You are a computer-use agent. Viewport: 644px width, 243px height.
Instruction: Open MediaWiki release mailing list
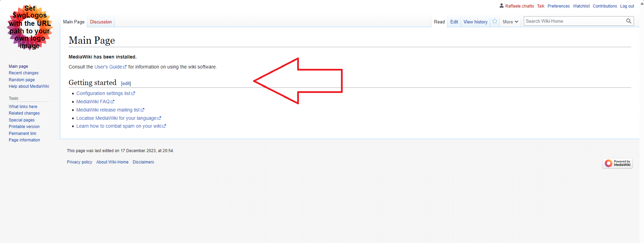(x=110, y=110)
